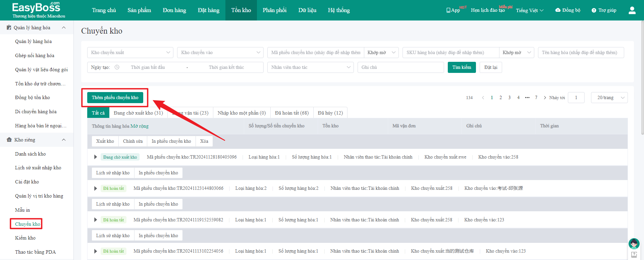The width and height of the screenshot is (644, 260).
Task: Expand row TR20241128180405096 details triangle
Action: [96, 157]
